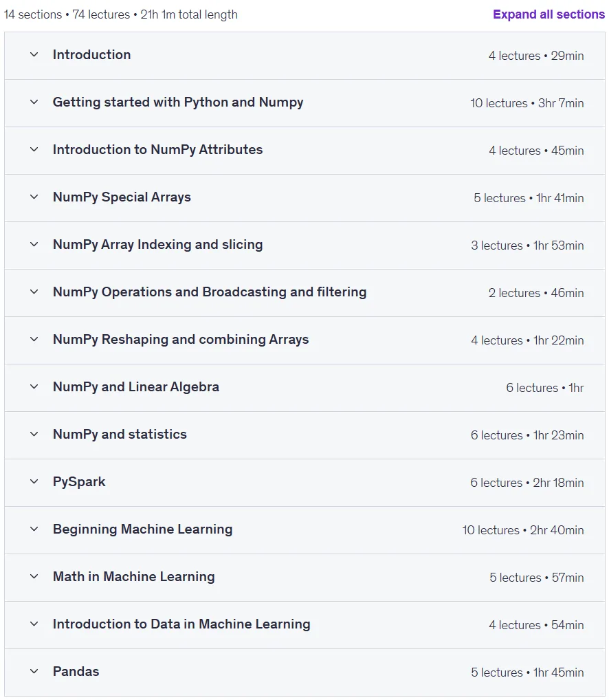Click the PySpark chevron icon
The height and width of the screenshot is (700, 609).
click(x=34, y=482)
